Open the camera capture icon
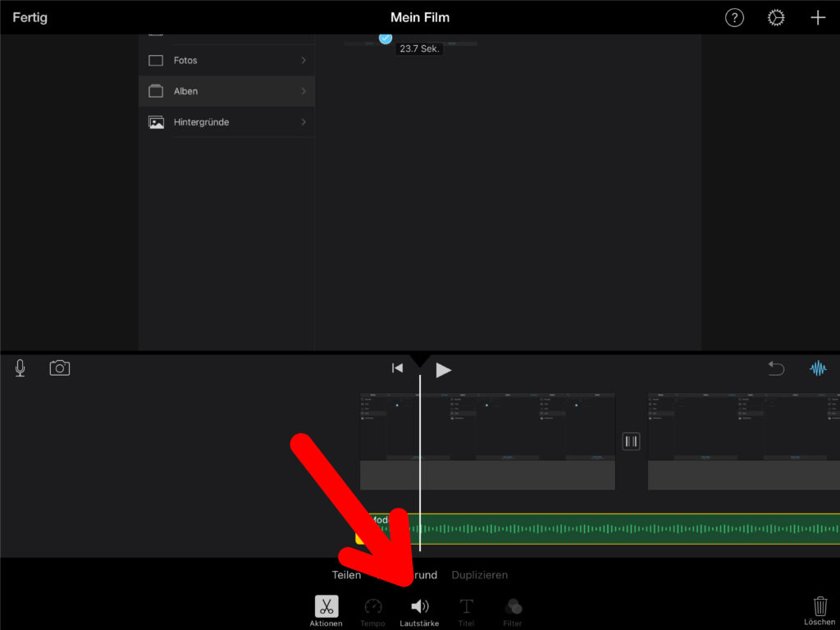The width and height of the screenshot is (840, 630). pyautogui.click(x=60, y=368)
